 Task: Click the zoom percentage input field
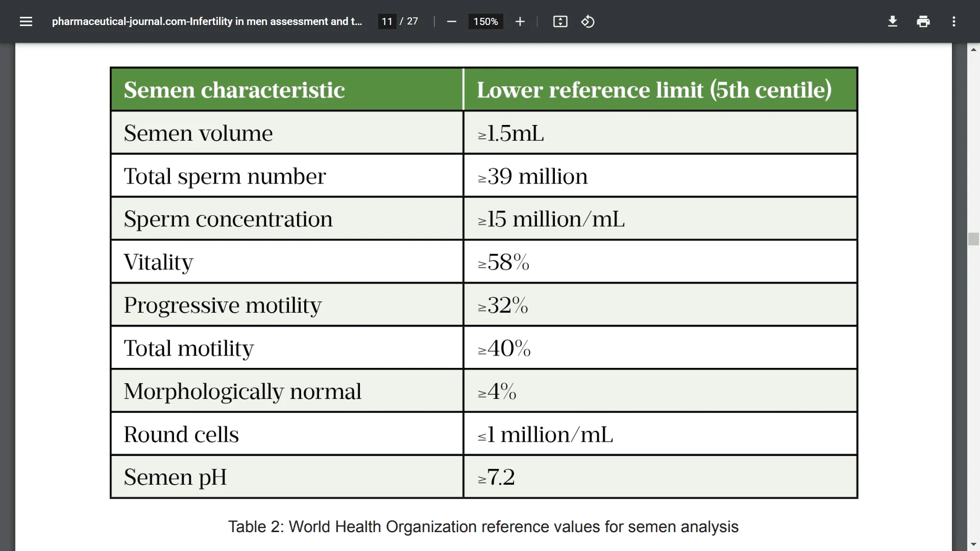point(484,21)
